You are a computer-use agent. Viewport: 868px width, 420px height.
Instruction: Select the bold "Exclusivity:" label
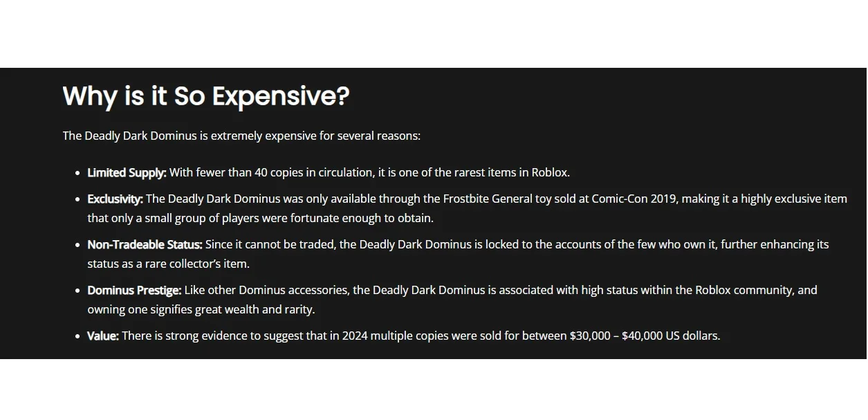click(115, 199)
